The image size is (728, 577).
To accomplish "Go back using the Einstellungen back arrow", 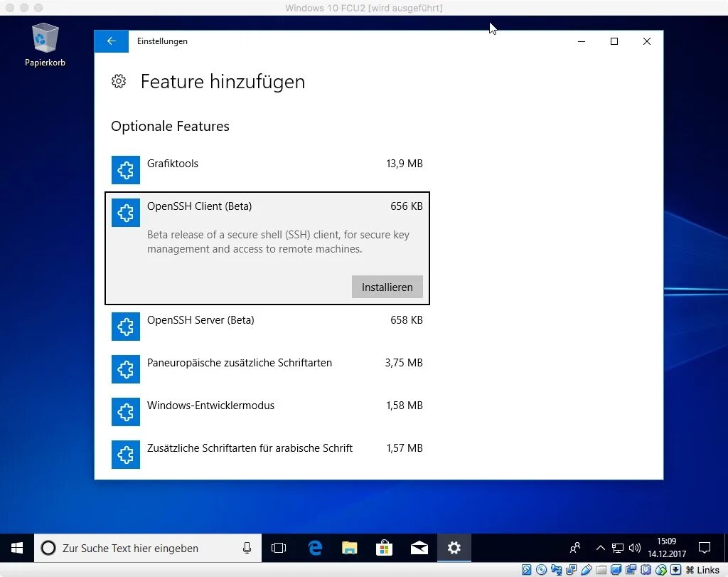I will [x=112, y=41].
